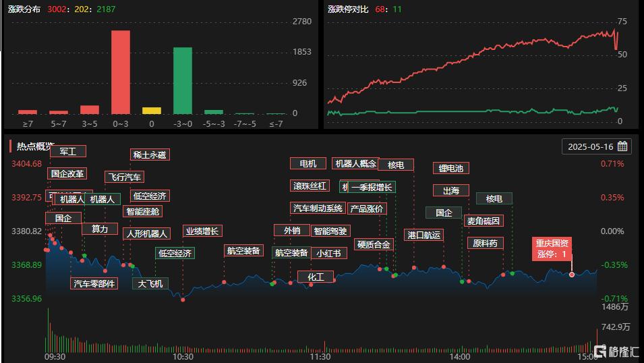Click the 硬质合金 label
Viewport: 644px width, 363px height.
click(374, 245)
